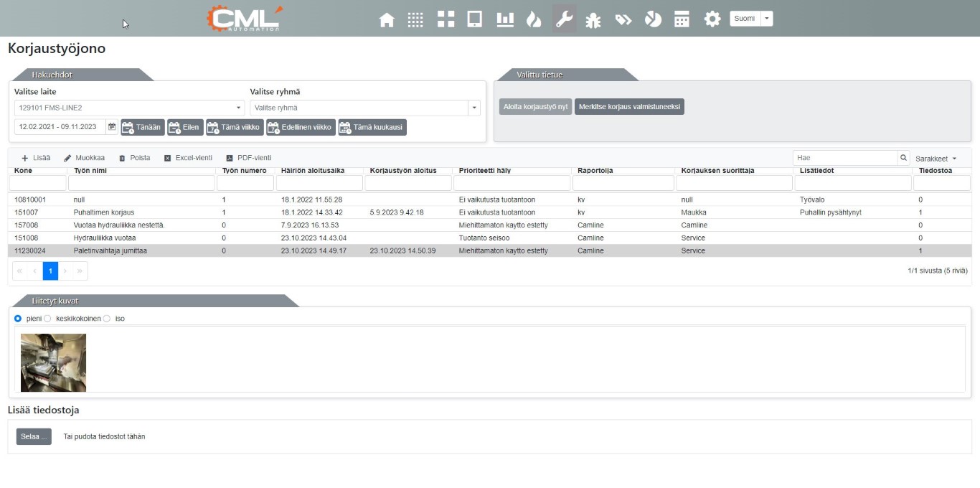Open the Sarakkeet columns menu

tap(936, 159)
